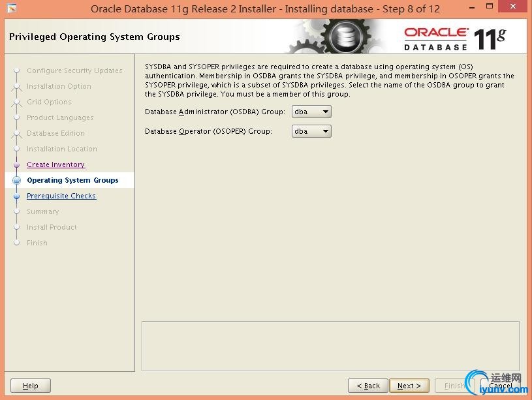Click the Privileged Operating System Groups heading
The width and height of the screenshot is (532, 400).
point(94,37)
